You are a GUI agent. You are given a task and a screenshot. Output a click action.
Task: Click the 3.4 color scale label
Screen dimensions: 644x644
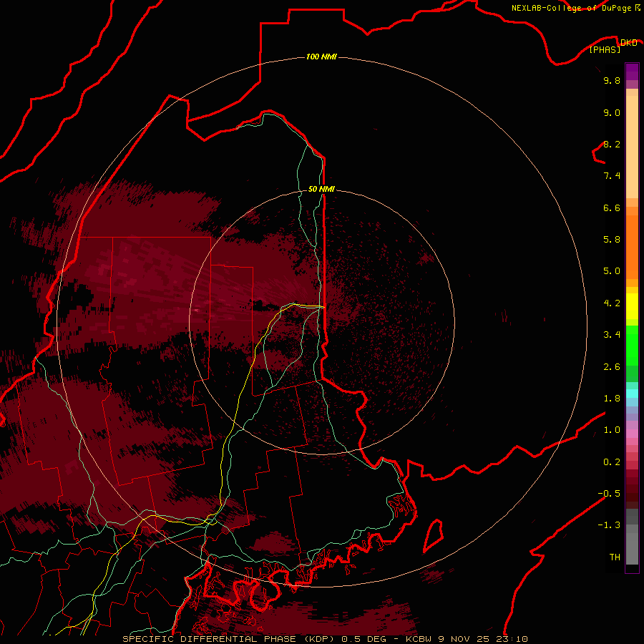click(612, 335)
